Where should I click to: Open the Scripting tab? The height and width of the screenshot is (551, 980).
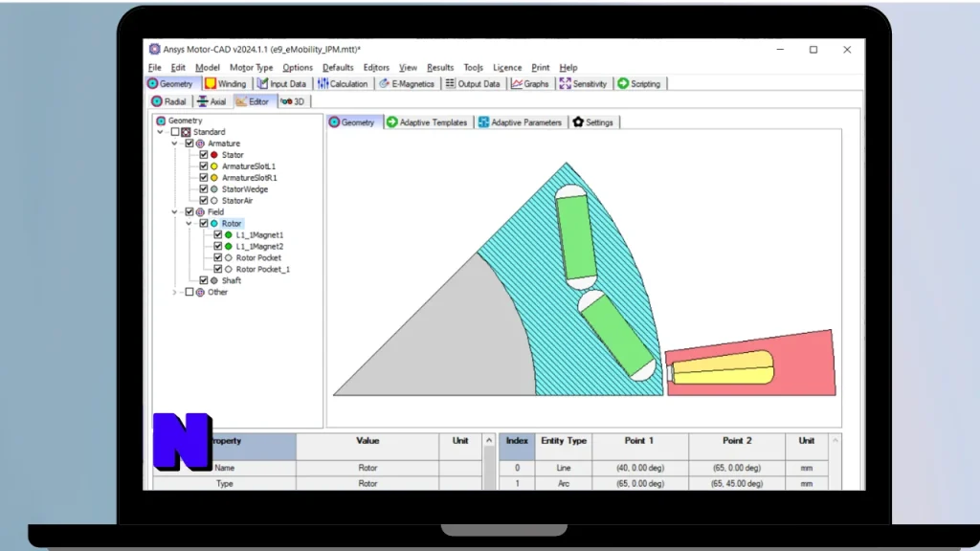pyautogui.click(x=639, y=84)
